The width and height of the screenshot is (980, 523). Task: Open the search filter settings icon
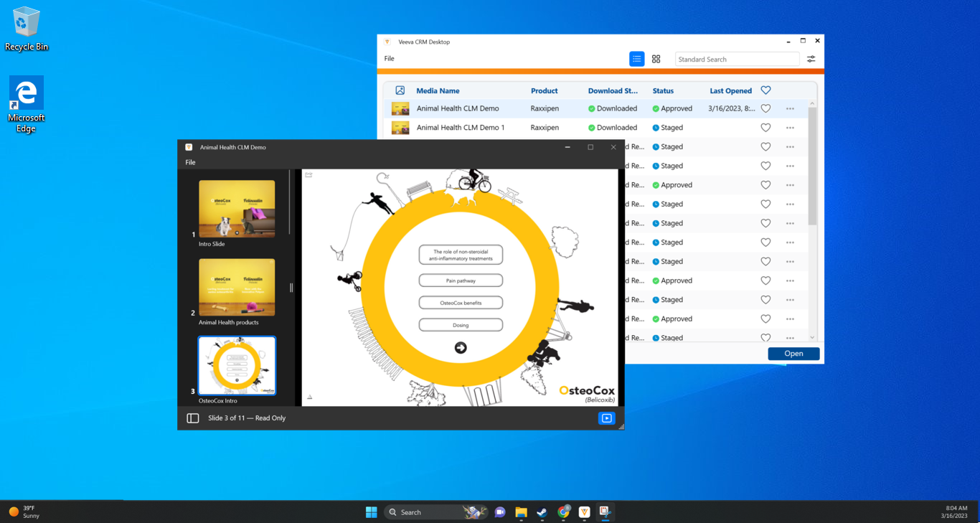[x=811, y=60]
